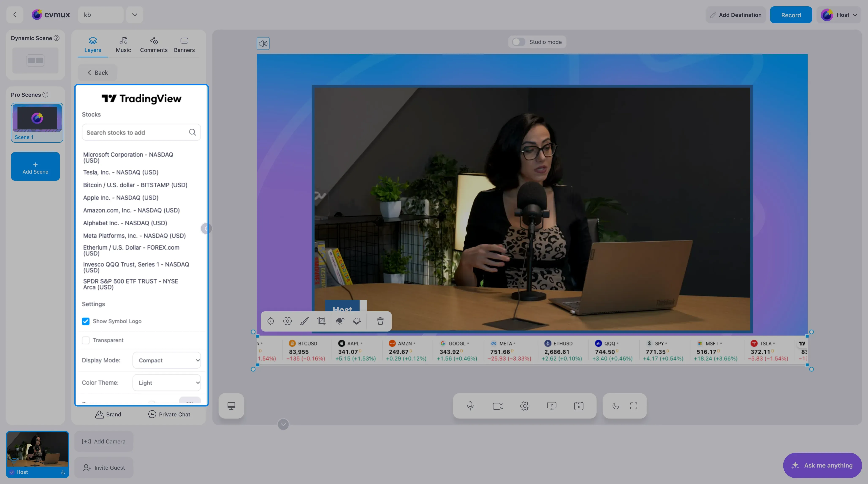This screenshot has height=484, width=868.
Task: Expand the project name dropdown arrow
Action: coord(134,15)
